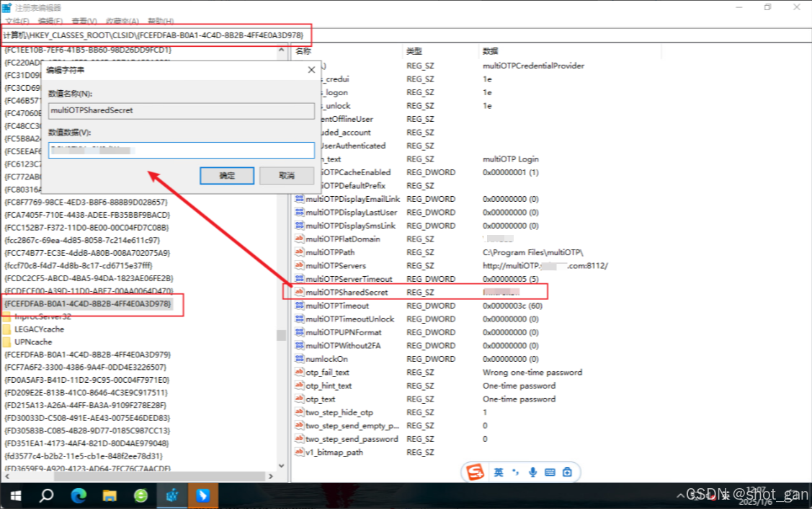Click the 数值名称 field showing multiOTPSharedSecret
The width and height of the screenshot is (812, 509).
coord(182,110)
